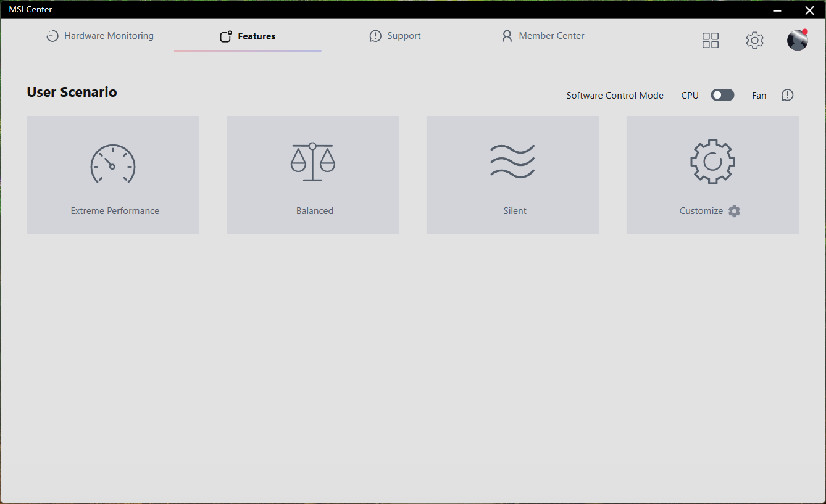This screenshot has width=826, height=504.
Task: Open the Hardware Monitoring tab
Action: pyautogui.click(x=100, y=36)
